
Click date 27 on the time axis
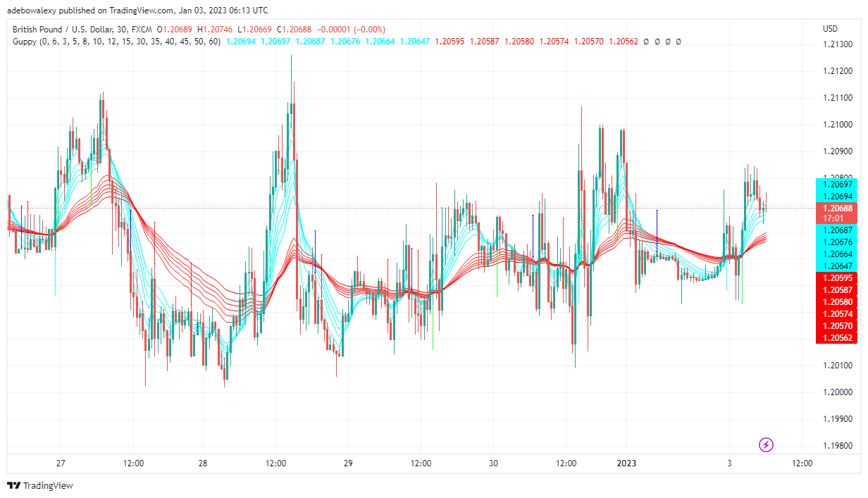(61, 463)
